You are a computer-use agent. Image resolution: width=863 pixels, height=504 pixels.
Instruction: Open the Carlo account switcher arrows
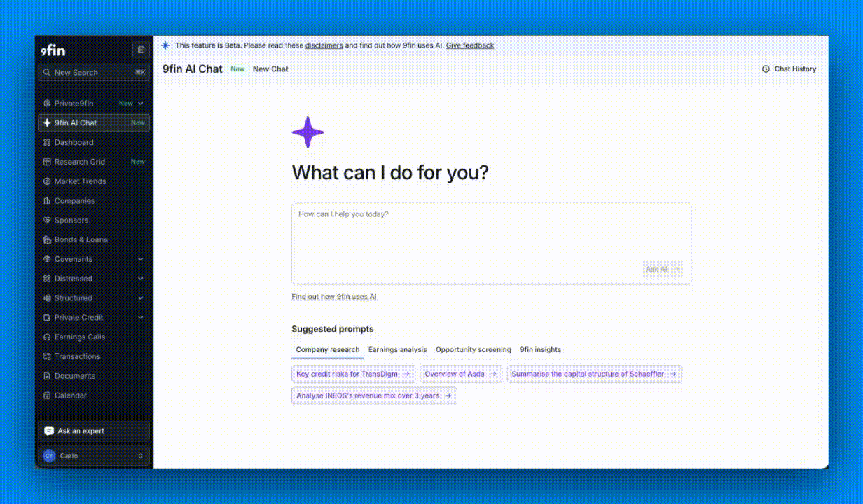[140, 456]
